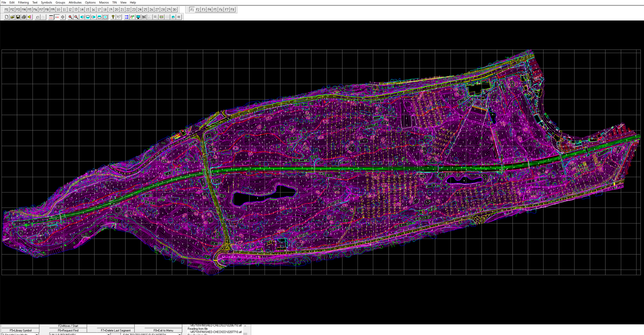Open the Help menu

click(133, 3)
